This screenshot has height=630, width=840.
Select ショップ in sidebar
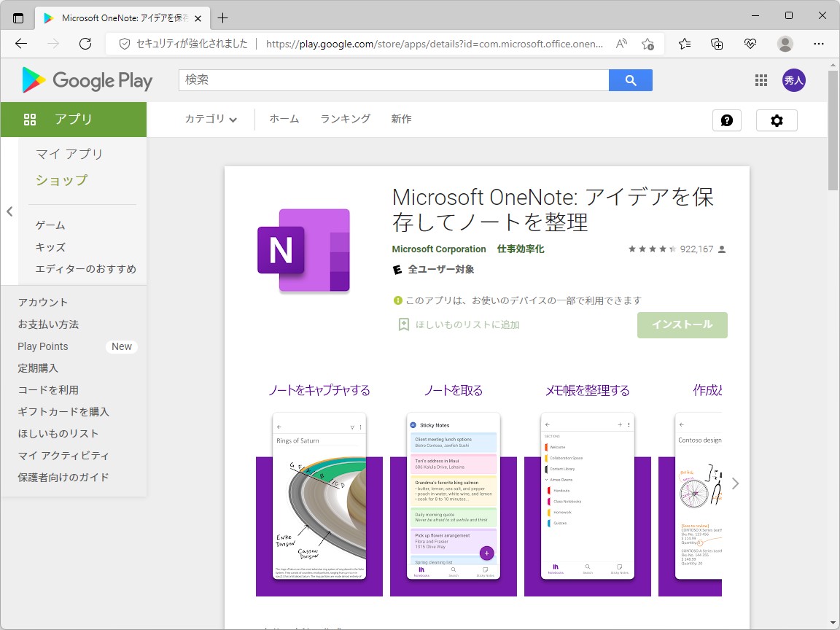pyautogui.click(x=61, y=181)
